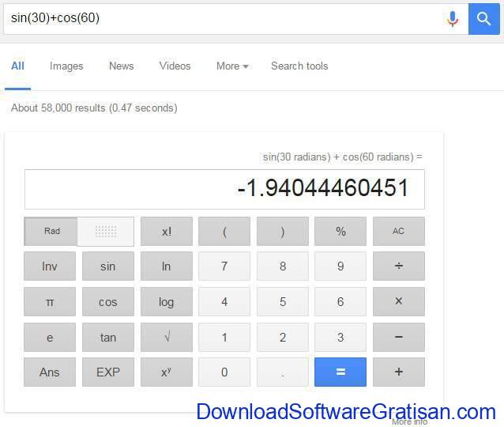Insert the π constant

[50, 301]
